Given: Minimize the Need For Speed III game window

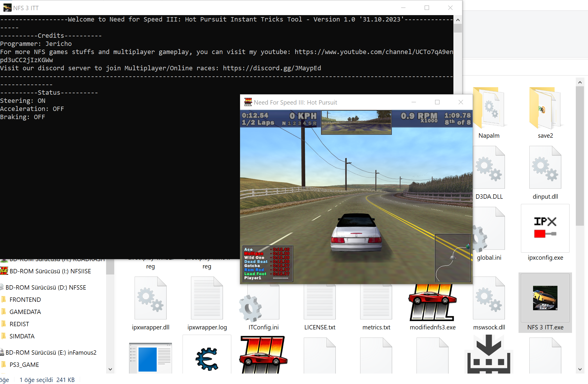Looking at the screenshot, I should (414, 102).
